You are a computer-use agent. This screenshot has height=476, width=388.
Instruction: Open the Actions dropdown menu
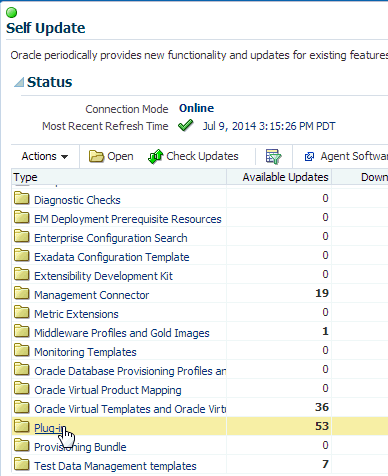[x=45, y=156]
